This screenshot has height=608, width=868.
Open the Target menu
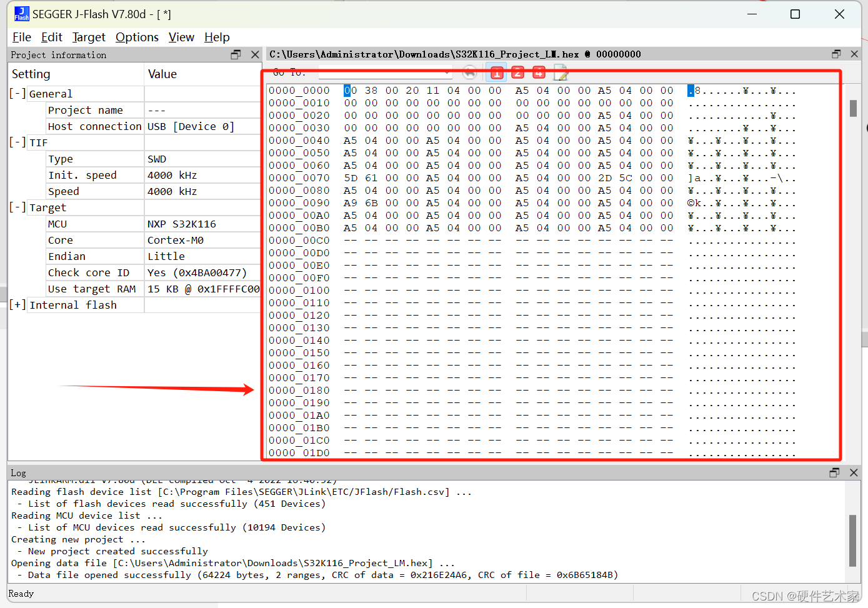[89, 37]
